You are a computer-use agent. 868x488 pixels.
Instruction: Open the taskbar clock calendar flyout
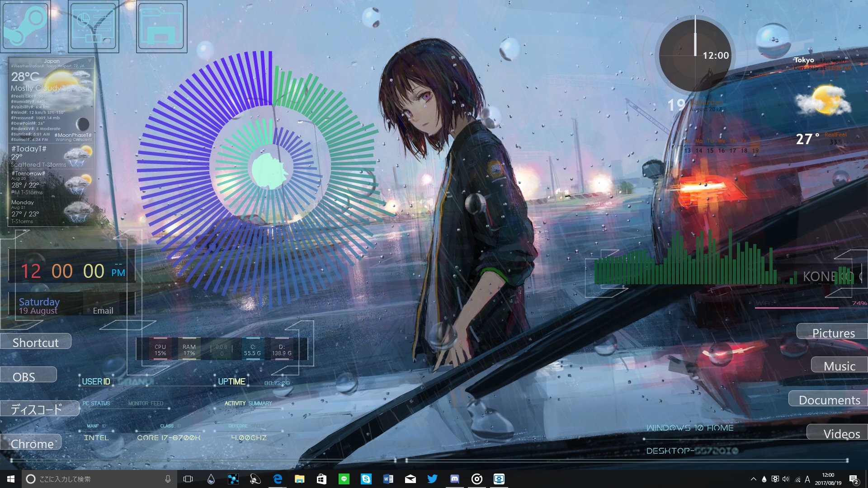point(828,479)
